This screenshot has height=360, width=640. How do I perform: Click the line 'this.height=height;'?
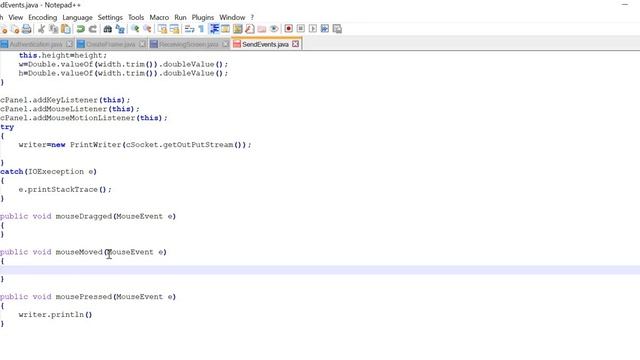point(62,55)
